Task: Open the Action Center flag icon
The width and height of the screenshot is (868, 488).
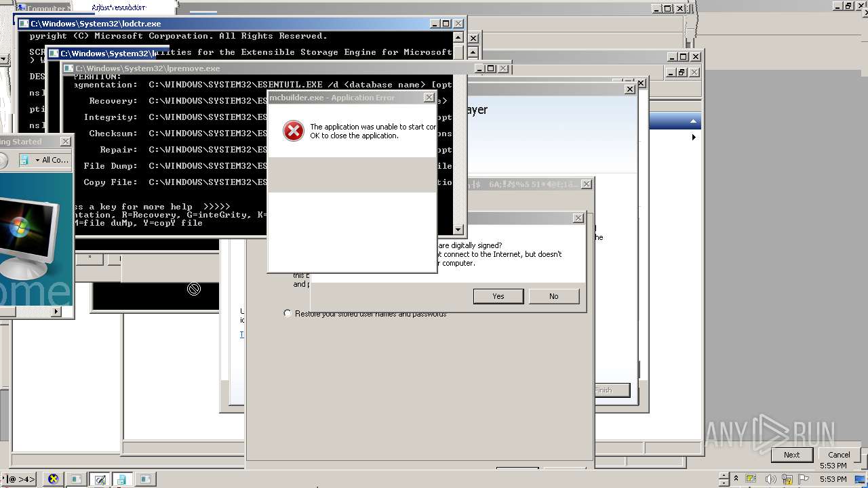Action: (x=804, y=479)
